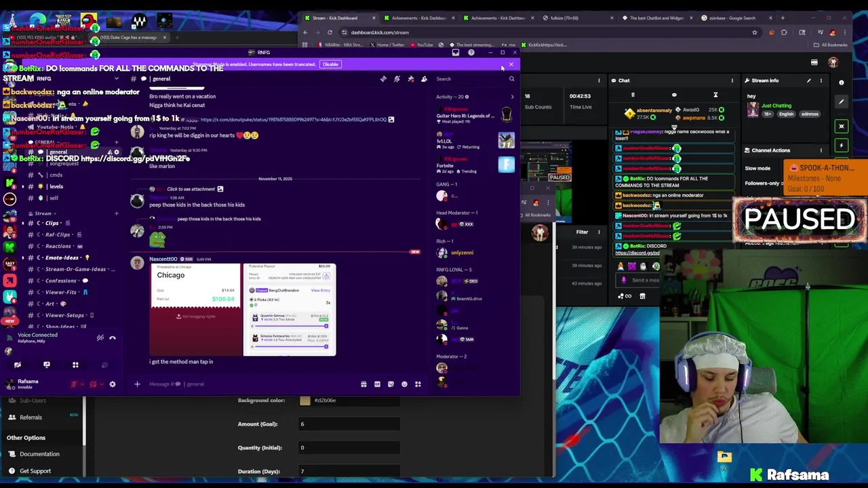Dismiss the Streamer Mode banner in Discord

click(511, 64)
